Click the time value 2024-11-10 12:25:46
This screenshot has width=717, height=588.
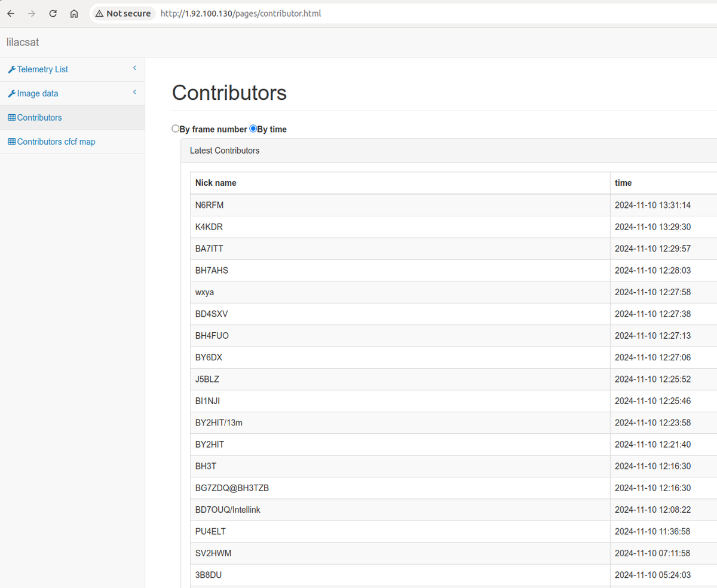click(x=652, y=401)
